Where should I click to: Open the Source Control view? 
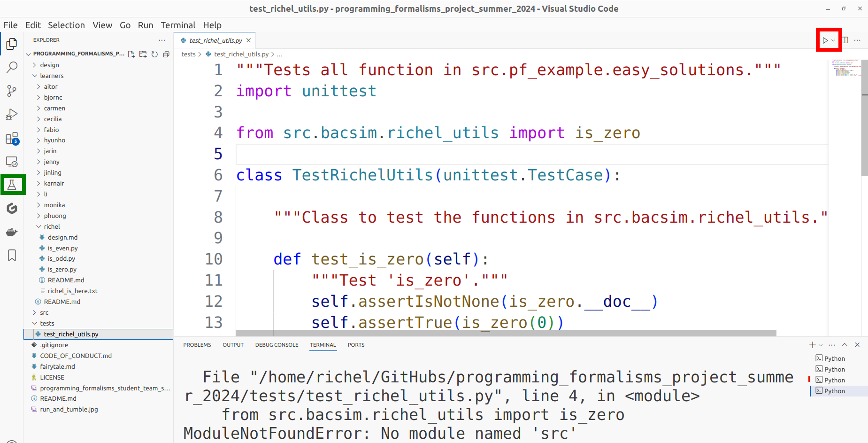[x=12, y=91]
